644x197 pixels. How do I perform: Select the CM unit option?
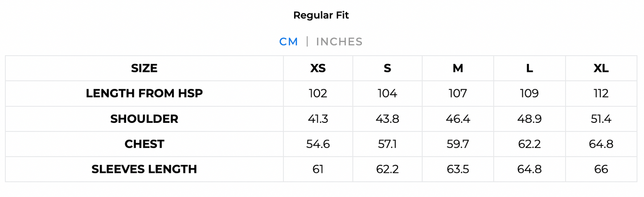coord(288,42)
